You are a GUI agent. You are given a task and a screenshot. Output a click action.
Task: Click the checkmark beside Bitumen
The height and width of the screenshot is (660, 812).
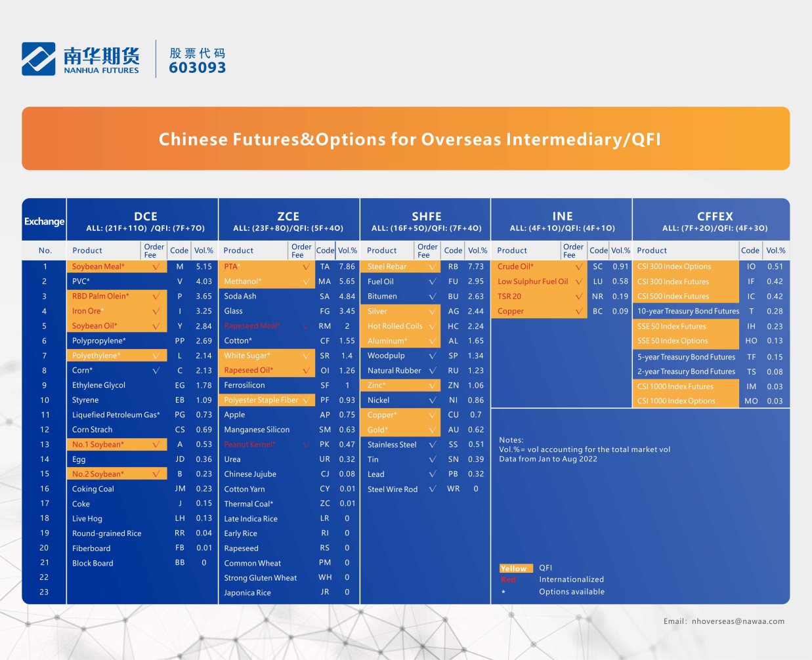pyautogui.click(x=432, y=297)
